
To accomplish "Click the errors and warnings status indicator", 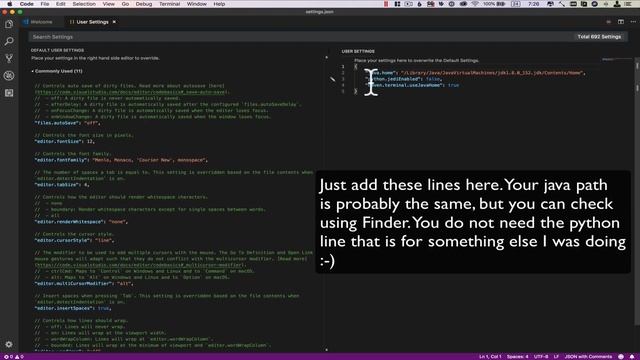I will point(13,357).
